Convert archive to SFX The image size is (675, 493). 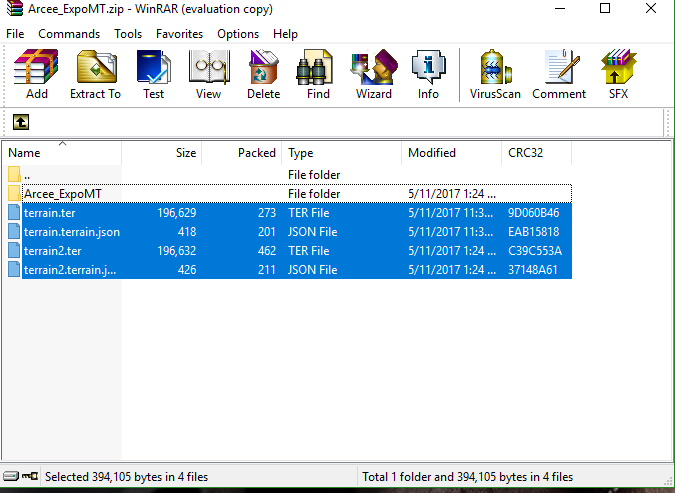pyautogui.click(x=618, y=75)
